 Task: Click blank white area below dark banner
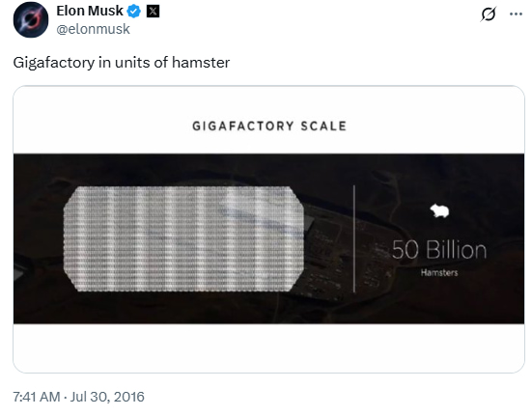268,347
